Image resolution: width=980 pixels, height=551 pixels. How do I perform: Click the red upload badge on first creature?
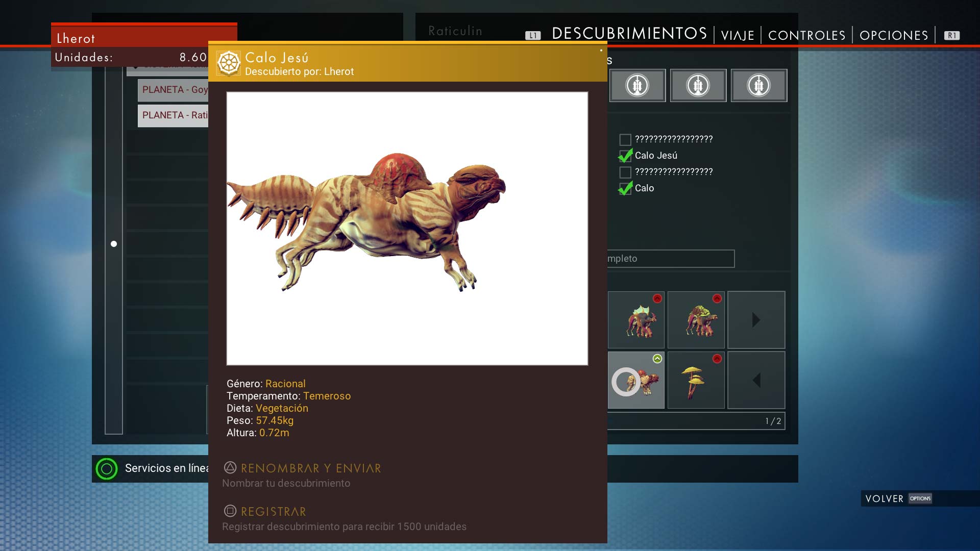657,298
